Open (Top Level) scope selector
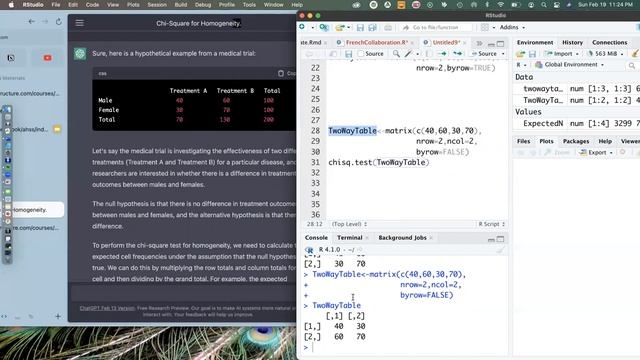The height and width of the screenshot is (360, 640). [349, 224]
